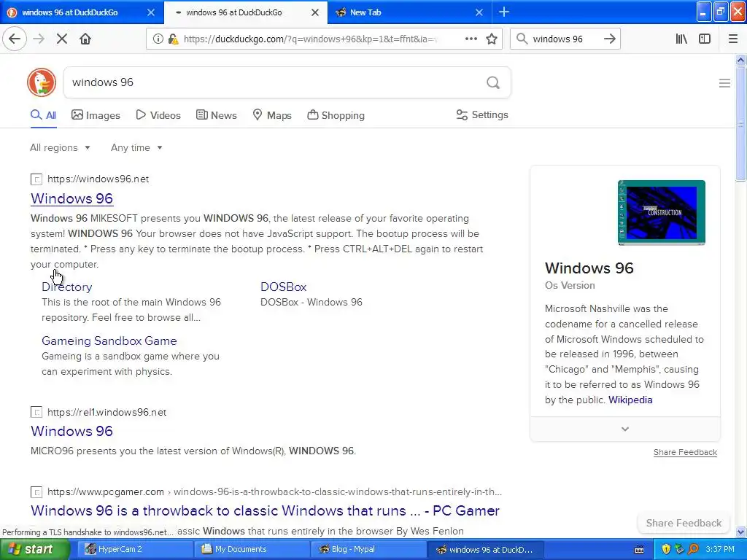Follow the Wikipedia link in info card
The width and height of the screenshot is (747, 560).
point(630,400)
